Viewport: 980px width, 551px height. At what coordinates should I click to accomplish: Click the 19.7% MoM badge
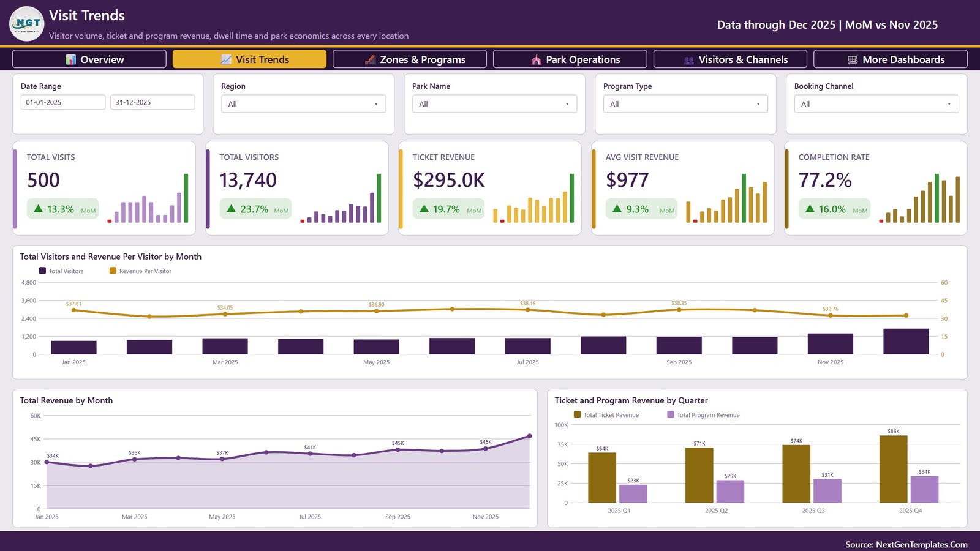[448, 209]
